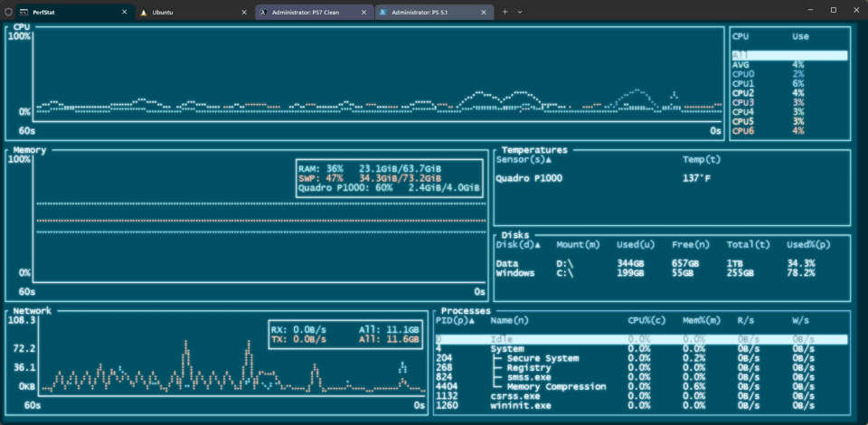Click the PowerShell icon on PS7 Clean tab
Viewport: 868px width, 425px height.
point(263,12)
